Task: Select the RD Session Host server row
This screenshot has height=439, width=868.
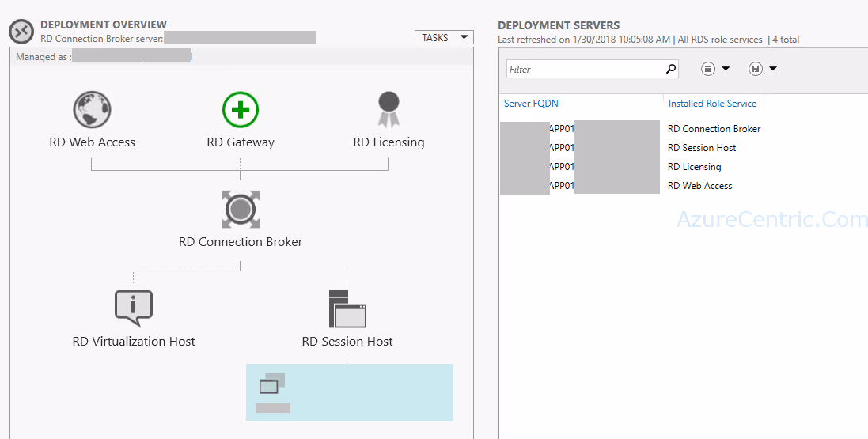Action: 684,148
